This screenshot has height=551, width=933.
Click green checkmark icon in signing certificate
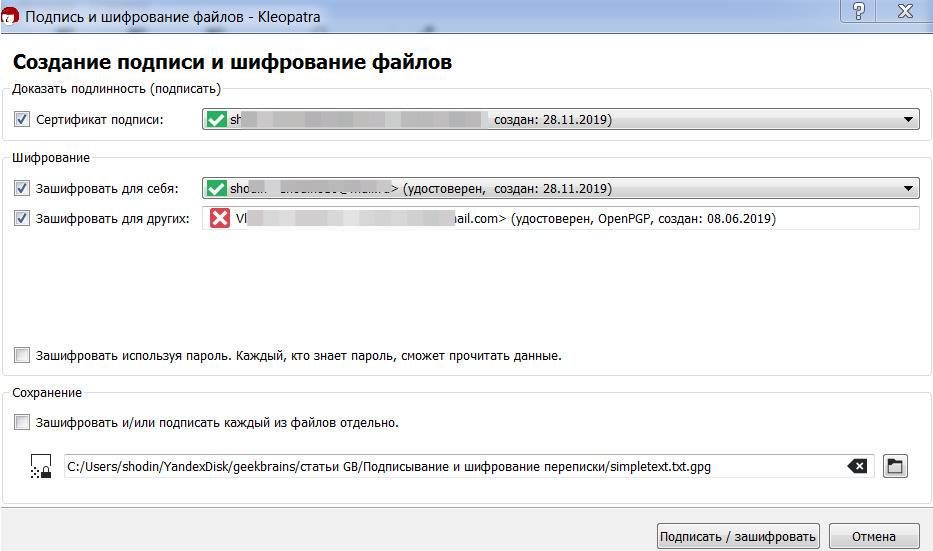click(216, 120)
